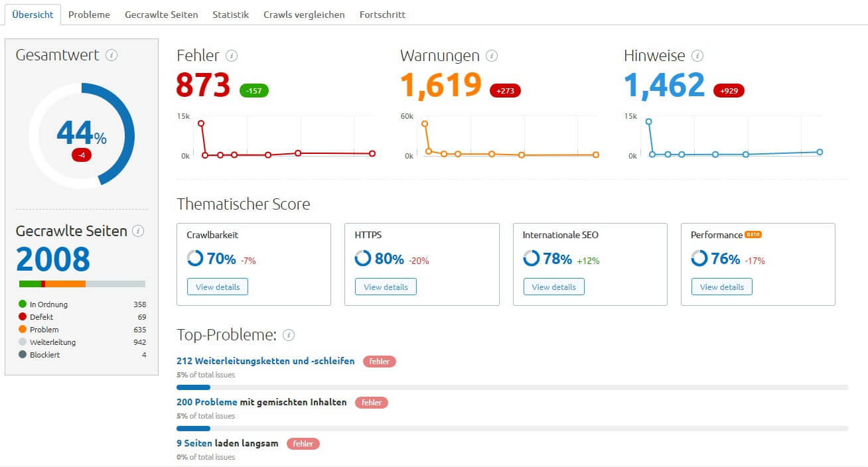Viewport: 868px width, 467px height.
Task: Click View details under Crawlbarkeit
Action: coord(218,287)
